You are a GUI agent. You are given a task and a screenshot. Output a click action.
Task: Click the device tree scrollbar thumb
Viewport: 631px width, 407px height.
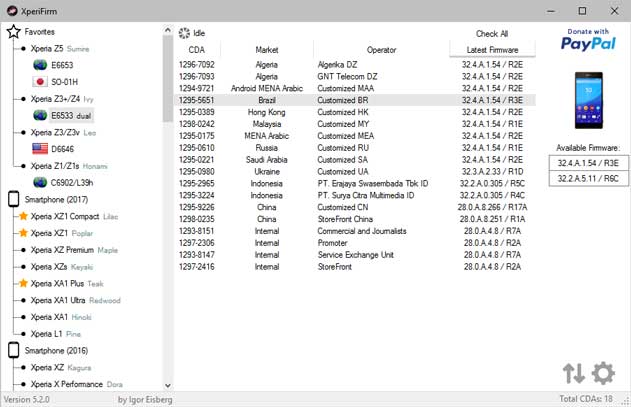tap(168, 79)
